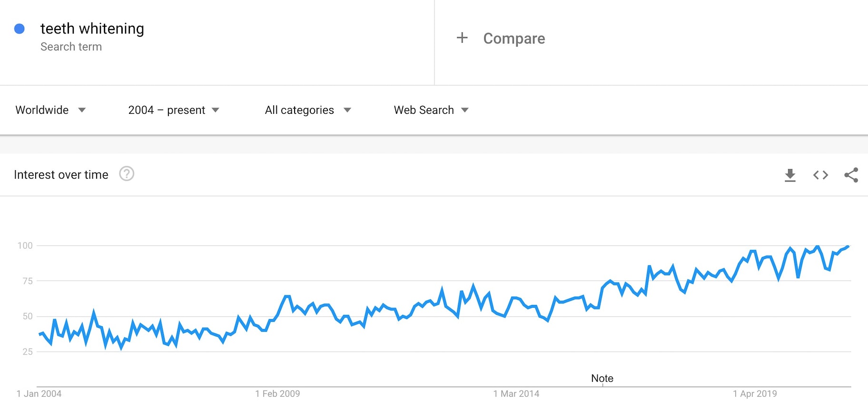This screenshot has height=414, width=868.
Task: Open the All categories dropdown
Action: [308, 110]
